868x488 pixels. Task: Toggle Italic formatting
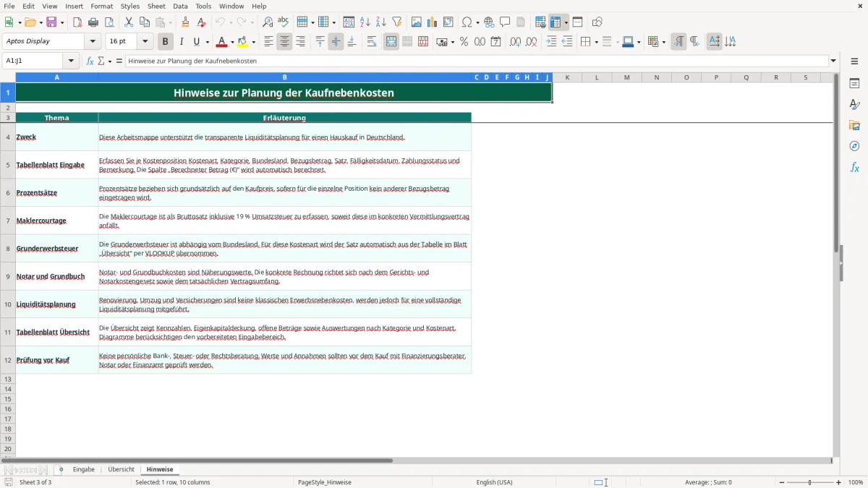(x=182, y=42)
